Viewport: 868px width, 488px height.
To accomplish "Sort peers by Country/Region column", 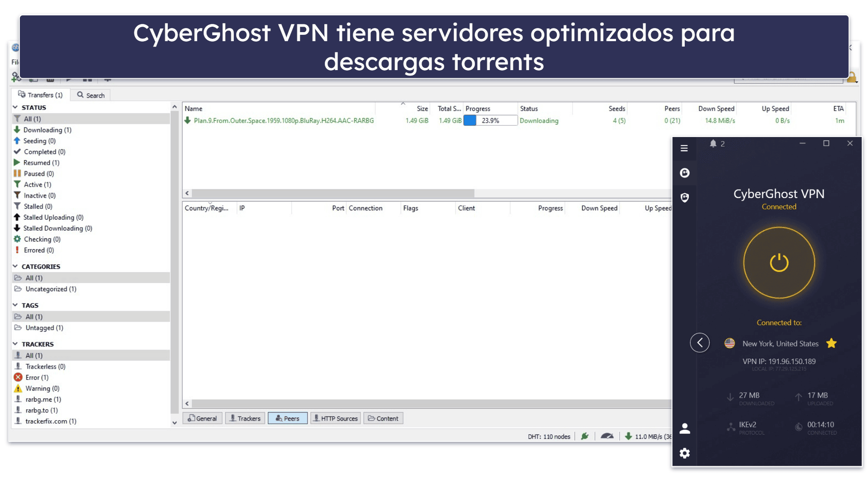I will (x=210, y=208).
